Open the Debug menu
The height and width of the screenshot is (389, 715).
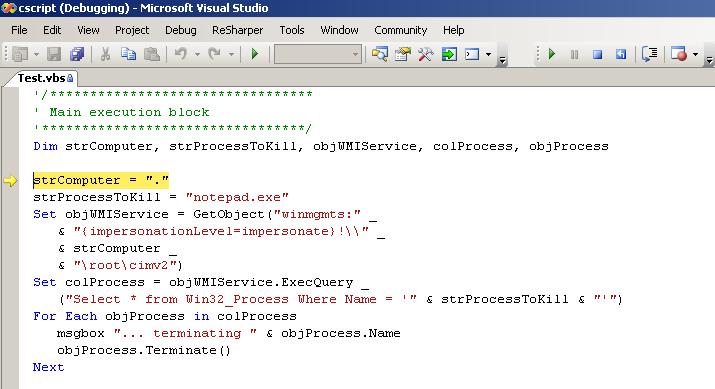pos(181,30)
